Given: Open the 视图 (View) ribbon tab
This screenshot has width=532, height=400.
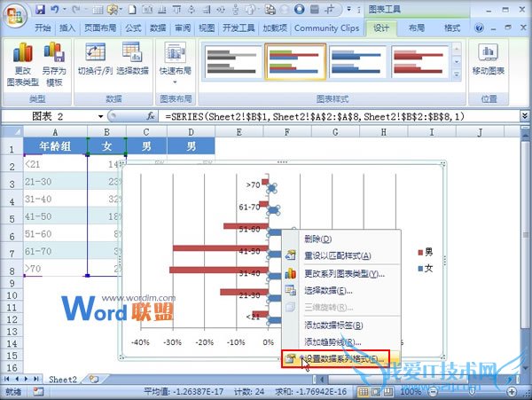Looking at the screenshot, I should [x=207, y=28].
